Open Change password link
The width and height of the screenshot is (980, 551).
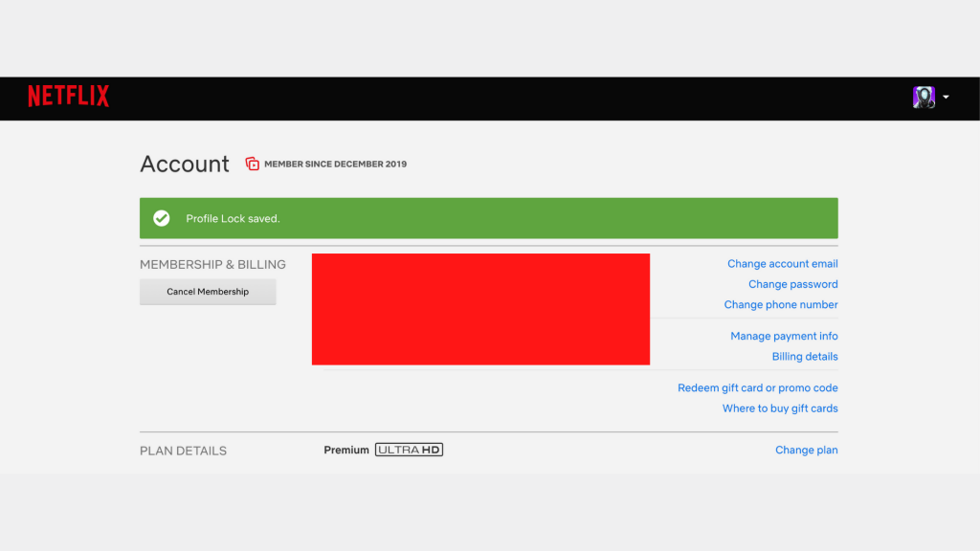(793, 284)
